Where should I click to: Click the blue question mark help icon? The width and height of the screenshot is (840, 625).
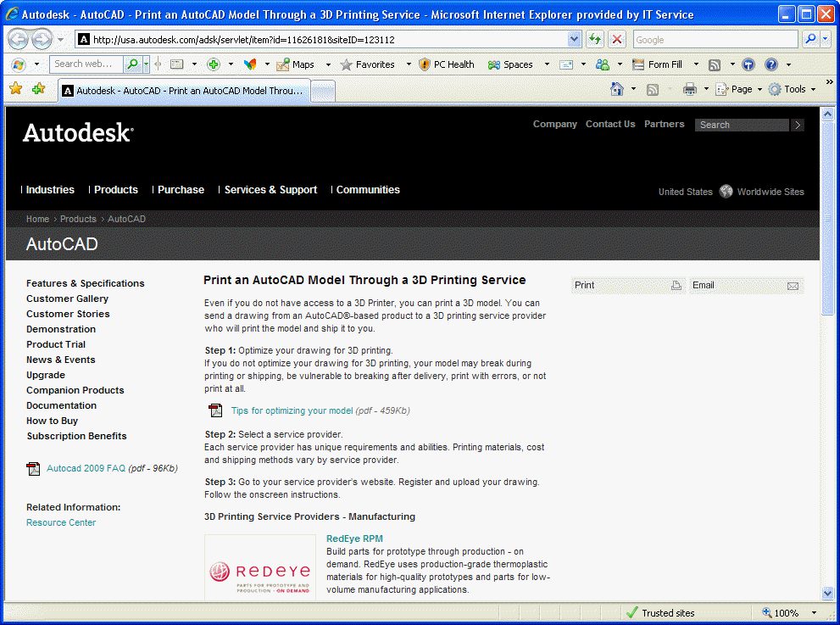770,64
